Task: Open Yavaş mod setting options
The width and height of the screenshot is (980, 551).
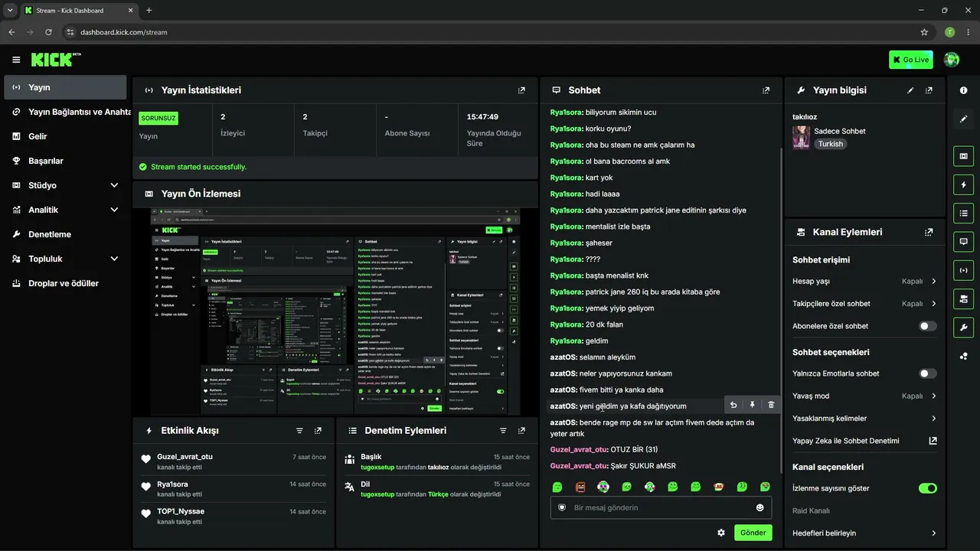Action: pyautogui.click(x=865, y=396)
